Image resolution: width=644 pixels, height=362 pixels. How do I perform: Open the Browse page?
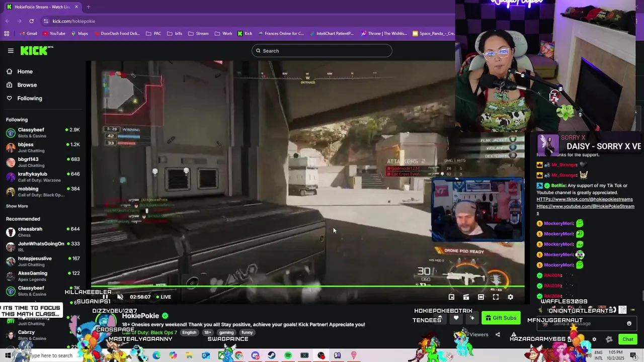(27, 85)
